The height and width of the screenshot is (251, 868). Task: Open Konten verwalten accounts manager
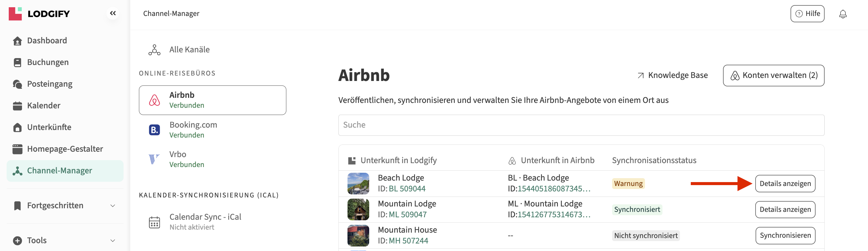pos(773,75)
